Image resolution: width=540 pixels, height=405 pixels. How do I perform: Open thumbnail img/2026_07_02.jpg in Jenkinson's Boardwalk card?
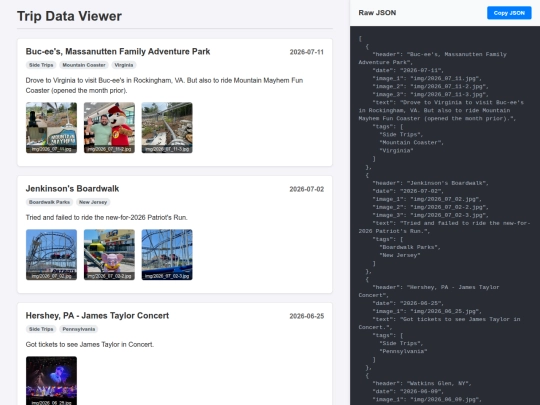click(x=51, y=255)
